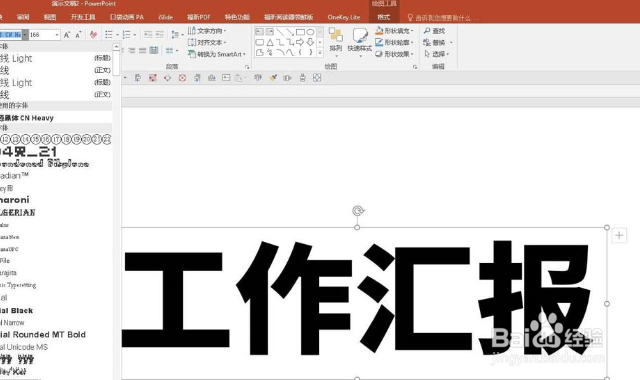Image resolution: width=640 pixels, height=380 pixels.
Task: Open the Quick Styles (快速样式) gallery
Action: click(360, 41)
